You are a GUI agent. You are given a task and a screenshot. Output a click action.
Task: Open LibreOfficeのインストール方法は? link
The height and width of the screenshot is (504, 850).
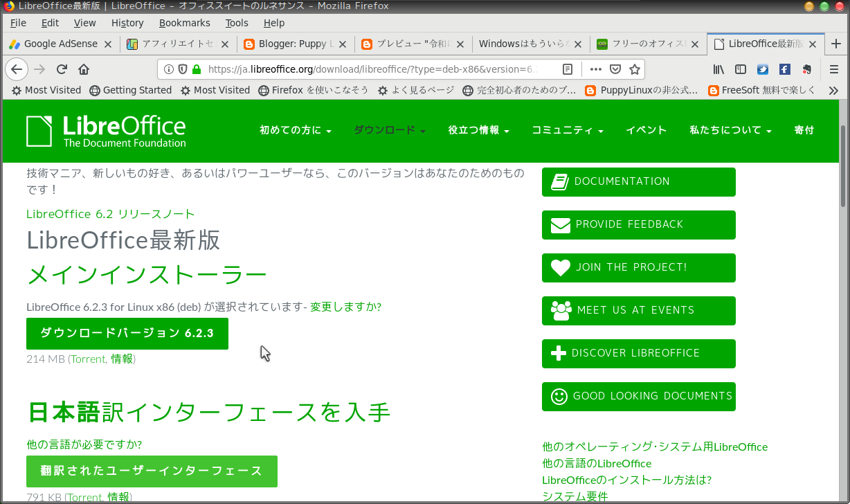click(x=626, y=480)
